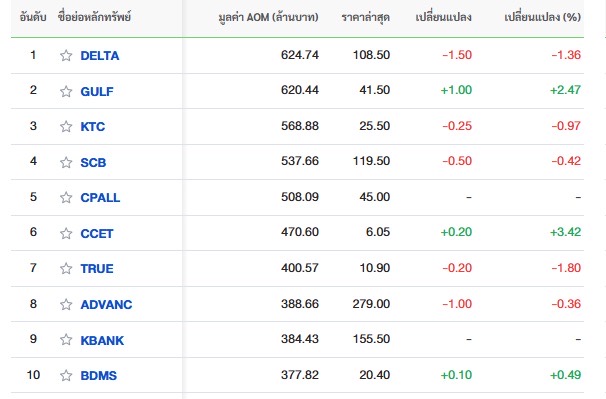Open the GULF stock page
This screenshot has width=606, height=399.
[97, 92]
